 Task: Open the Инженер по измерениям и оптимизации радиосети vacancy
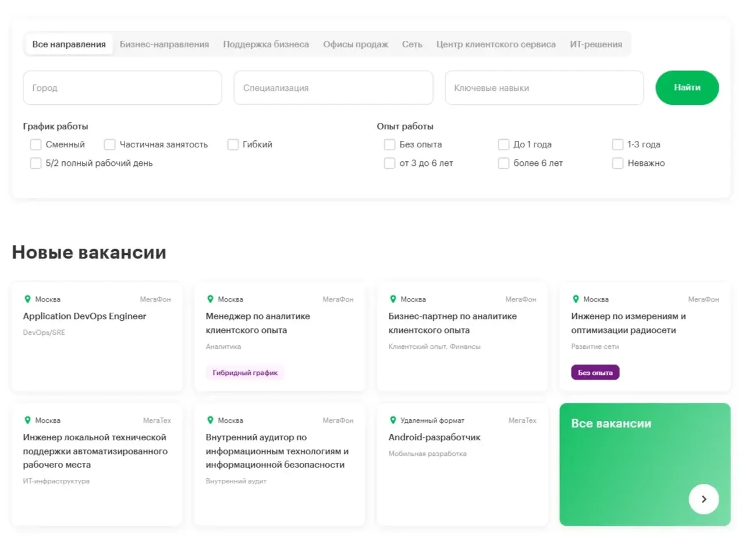click(x=629, y=323)
